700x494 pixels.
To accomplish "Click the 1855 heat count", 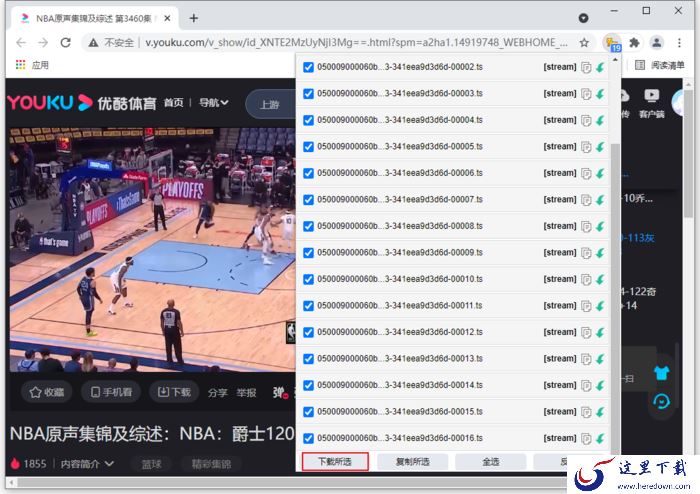I will (x=34, y=464).
